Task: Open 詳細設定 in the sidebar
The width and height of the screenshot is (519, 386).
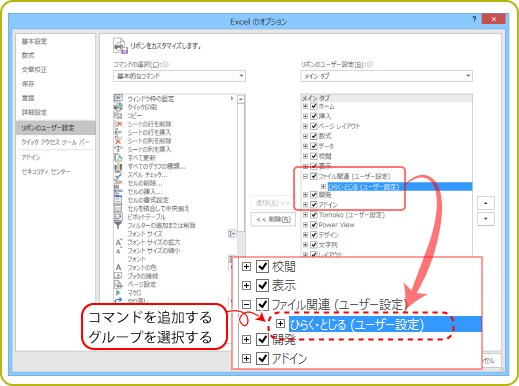Action: pyautogui.click(x=35, y=112)
